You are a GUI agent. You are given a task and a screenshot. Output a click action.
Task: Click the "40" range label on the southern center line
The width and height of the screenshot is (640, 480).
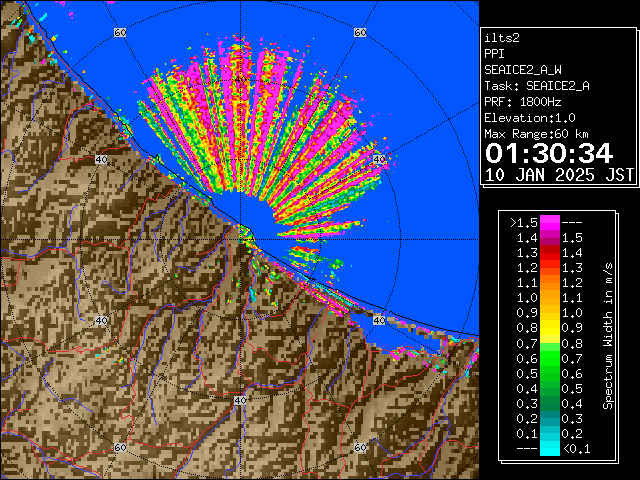(240, 400)
